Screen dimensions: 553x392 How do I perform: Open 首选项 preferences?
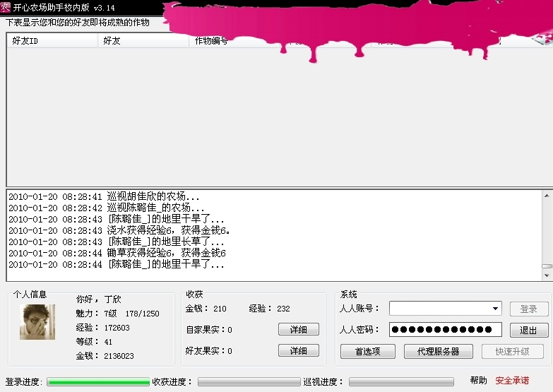[367, 351]
